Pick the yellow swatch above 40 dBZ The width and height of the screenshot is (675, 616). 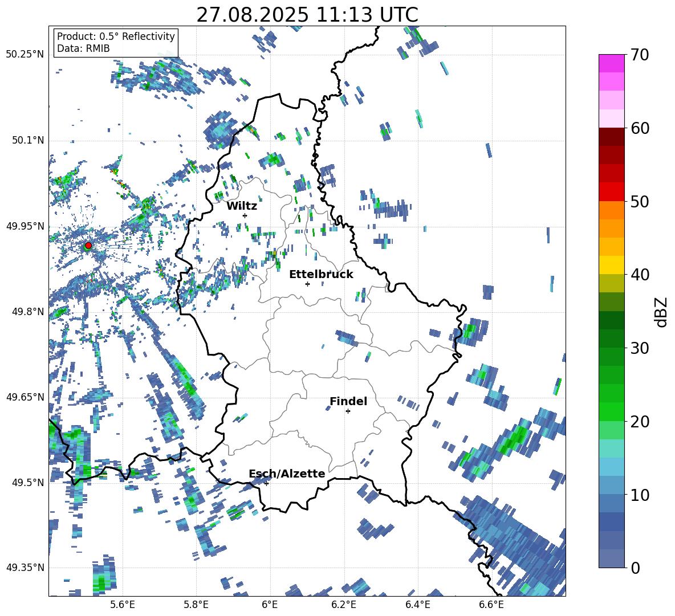[611, 265]
